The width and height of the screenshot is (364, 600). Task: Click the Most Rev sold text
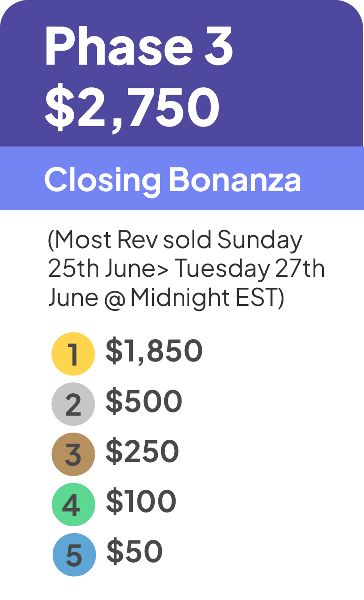tap(131, 240)
